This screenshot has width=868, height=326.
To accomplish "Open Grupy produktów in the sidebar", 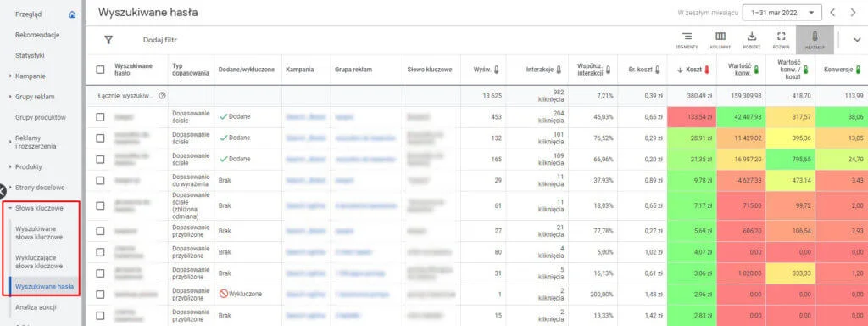I will pyautogui.click(x=41, y=117).
